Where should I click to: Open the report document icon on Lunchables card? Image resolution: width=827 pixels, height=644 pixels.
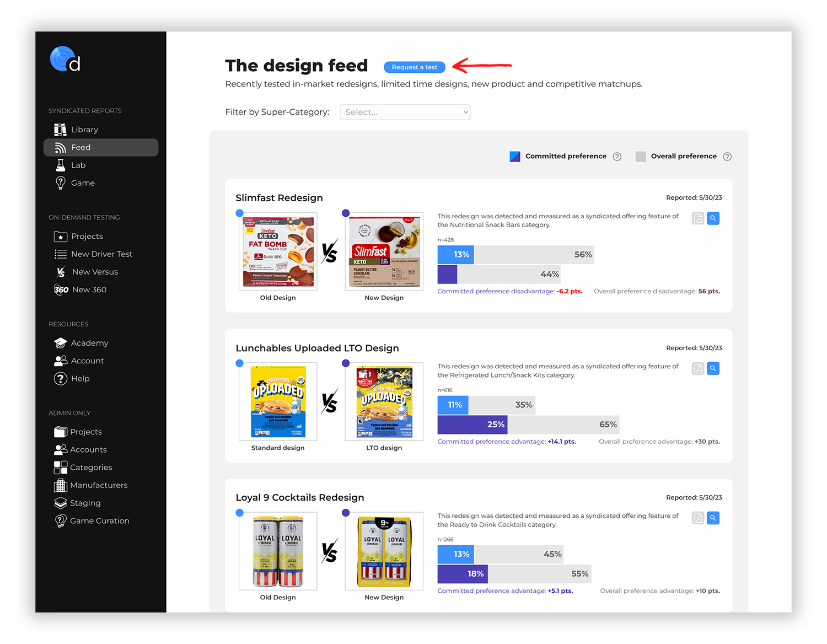click(x=697, y=368)
